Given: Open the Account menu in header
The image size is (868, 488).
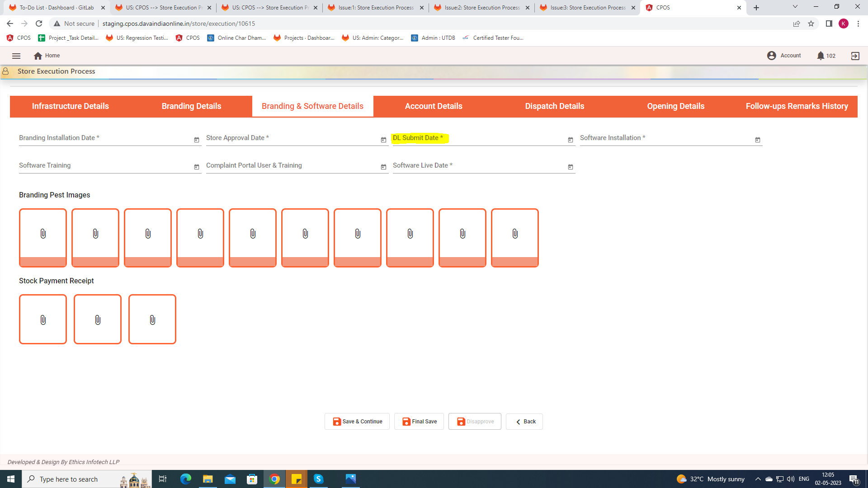Looking at the screenshot, I should coord(784,56).
